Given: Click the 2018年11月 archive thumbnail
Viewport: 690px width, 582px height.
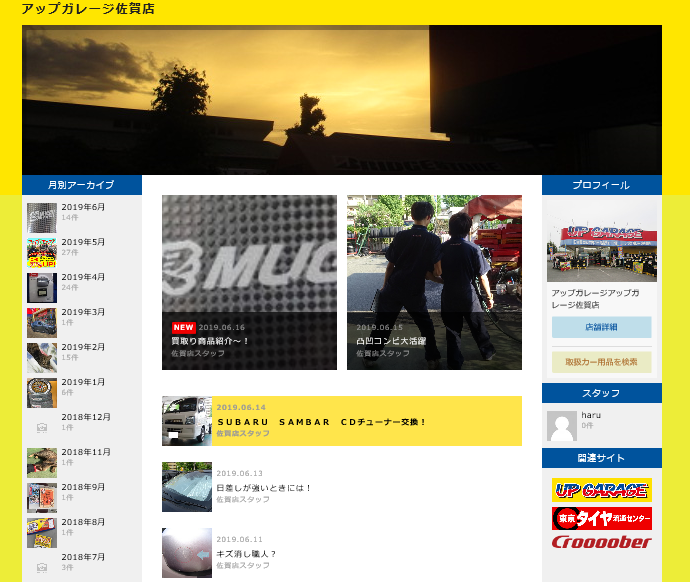Looking at the screenshot, I should 42,463.
